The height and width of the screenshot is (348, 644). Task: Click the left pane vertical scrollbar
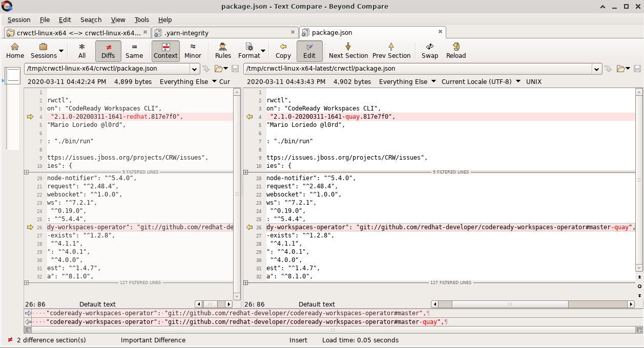coord(237,194)
